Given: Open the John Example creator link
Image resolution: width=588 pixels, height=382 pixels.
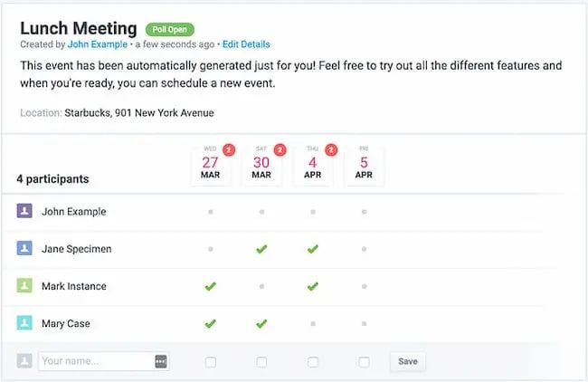Looking at the screenshot, I should pos(96,44).
